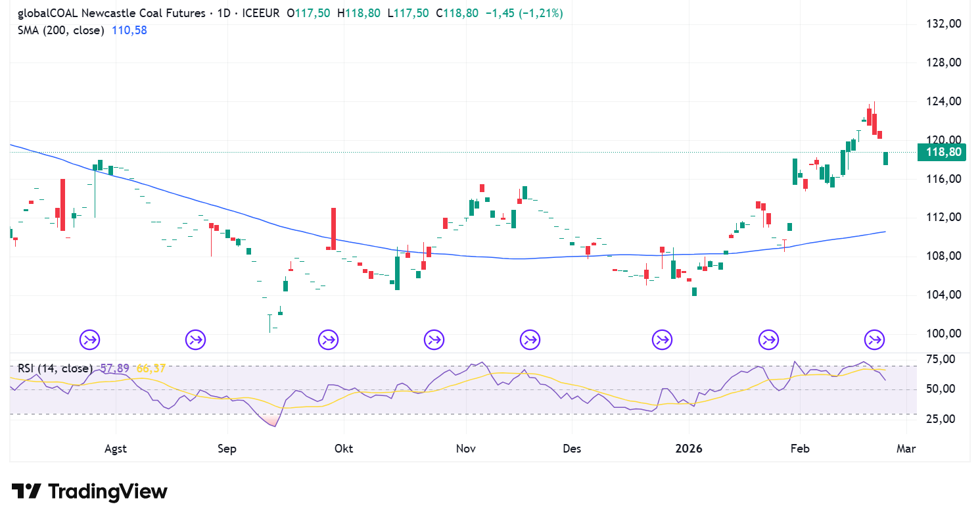980x521 pixels.
Task: Click the 1D interval in chart header
Action: point(250,13)
